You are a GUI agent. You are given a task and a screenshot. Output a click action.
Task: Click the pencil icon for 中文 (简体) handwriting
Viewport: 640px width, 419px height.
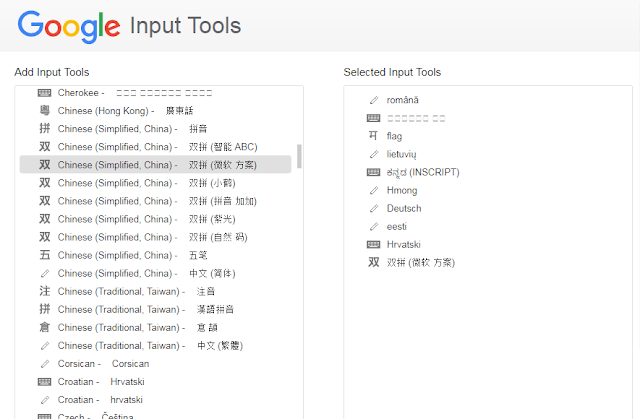(x=45, y=273)
